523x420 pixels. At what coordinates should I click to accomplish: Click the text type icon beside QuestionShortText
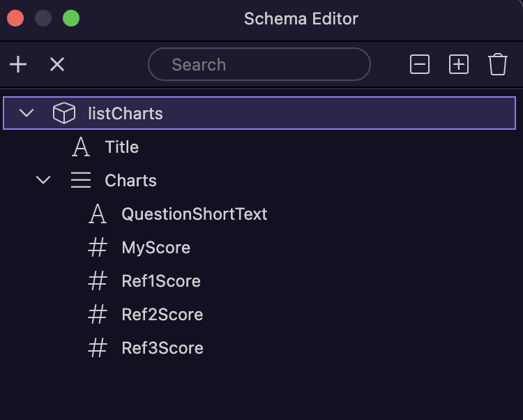point(98,213)
